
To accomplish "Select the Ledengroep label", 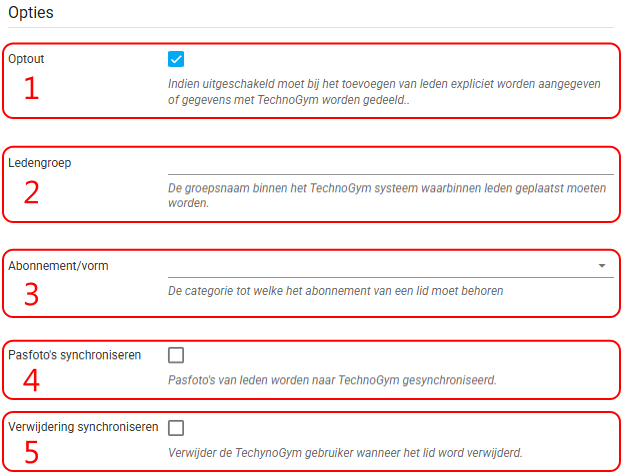I will click(x=39, y=162).
